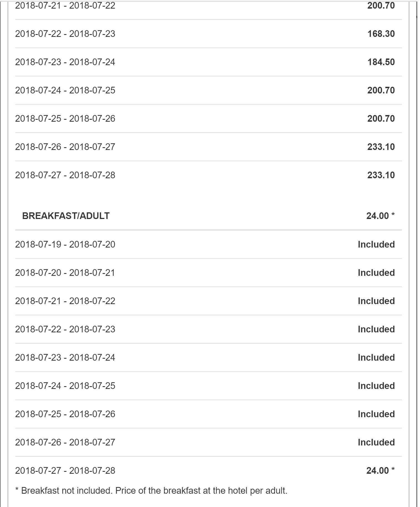This screenshot has width=420, height=507.
Task: Click date range next to 184.50 rate
Action: pyautogui.click(x=65, y=62)
